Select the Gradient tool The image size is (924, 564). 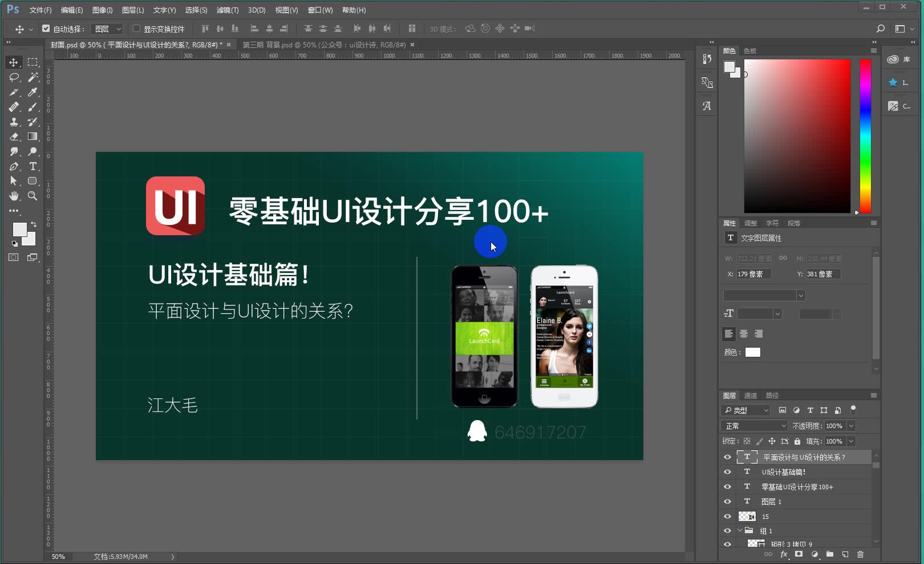coord(33,136)
